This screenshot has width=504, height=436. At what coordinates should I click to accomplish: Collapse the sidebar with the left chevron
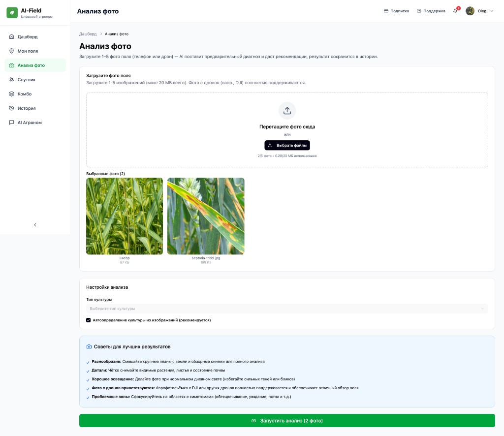[x=35, y=225]
